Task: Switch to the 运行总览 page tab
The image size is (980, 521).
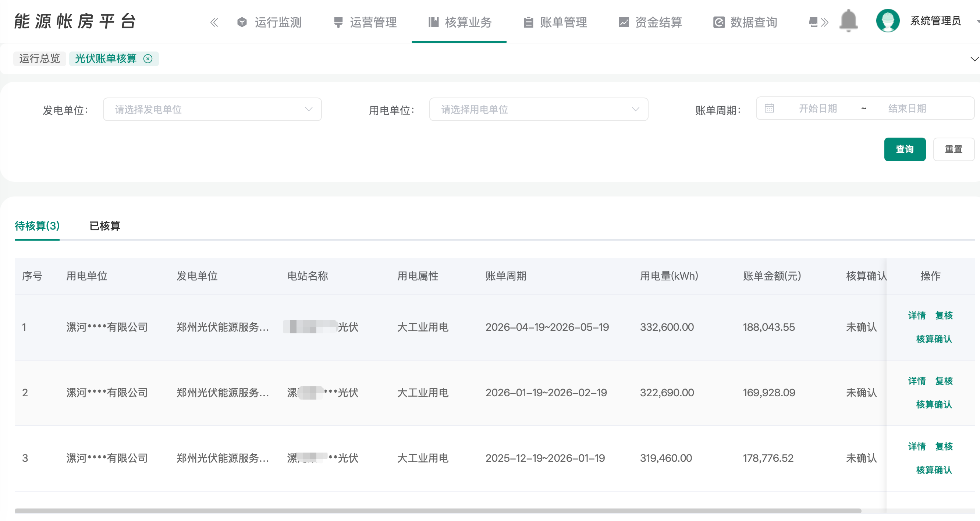Action: [x=40, y=59]
